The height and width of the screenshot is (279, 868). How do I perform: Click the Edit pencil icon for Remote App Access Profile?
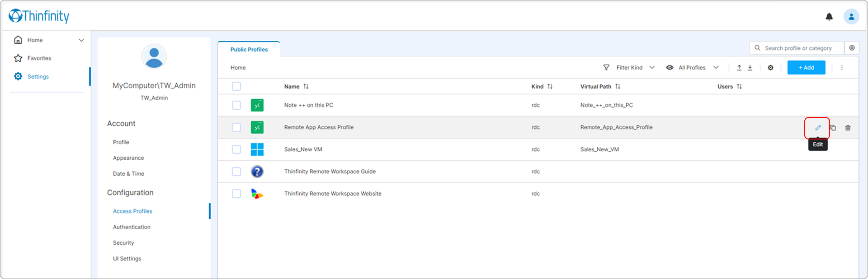[817, 128]
